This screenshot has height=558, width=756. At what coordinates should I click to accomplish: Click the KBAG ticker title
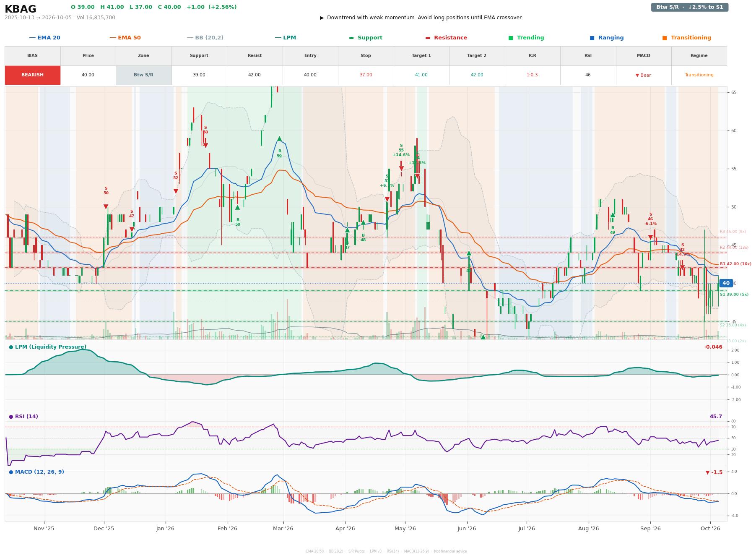[x=20, y=9]
